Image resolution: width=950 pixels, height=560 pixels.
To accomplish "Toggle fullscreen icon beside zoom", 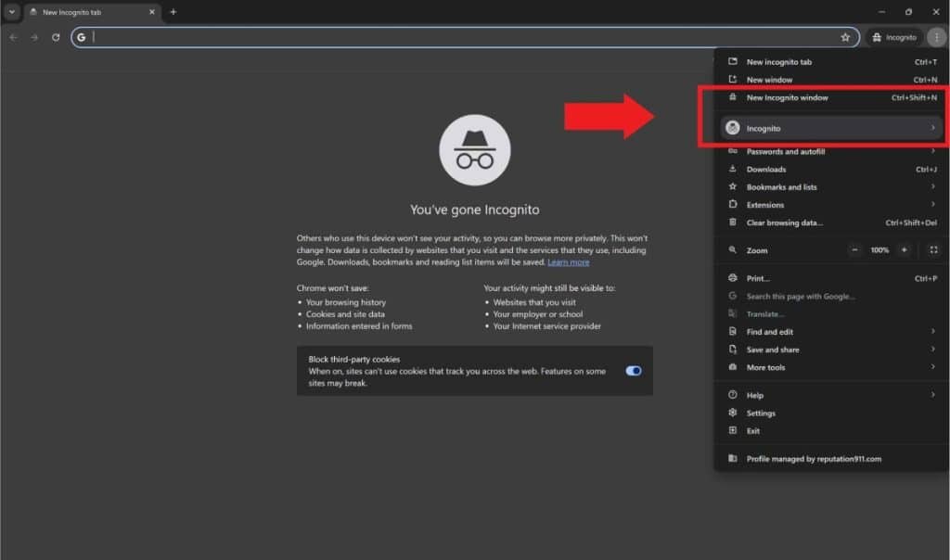I will 933,250.
